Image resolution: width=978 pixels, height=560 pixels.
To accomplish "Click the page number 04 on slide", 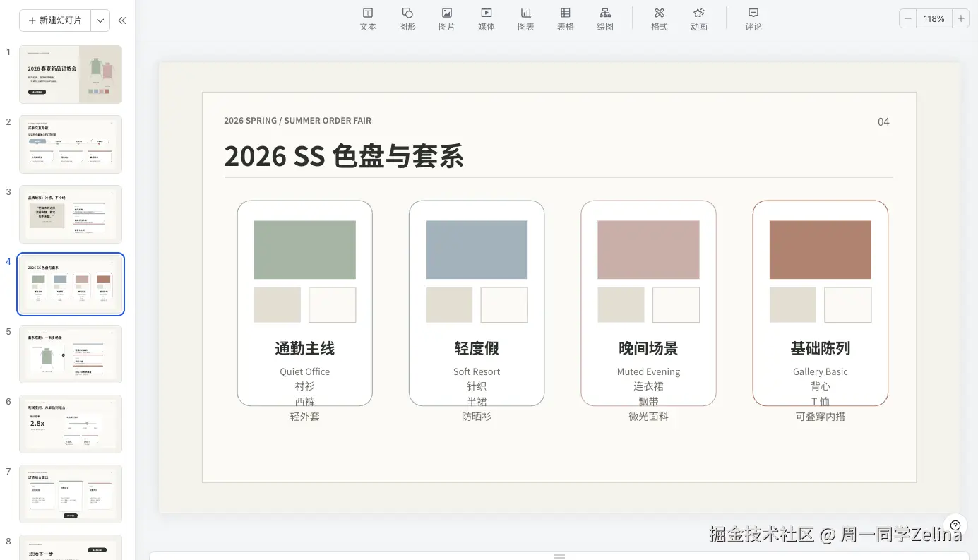I will pos(883,122).
